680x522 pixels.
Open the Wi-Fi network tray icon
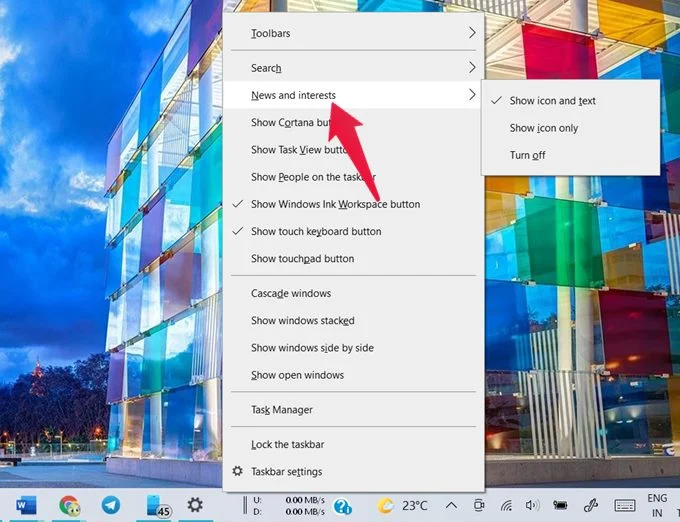[508, 506]
